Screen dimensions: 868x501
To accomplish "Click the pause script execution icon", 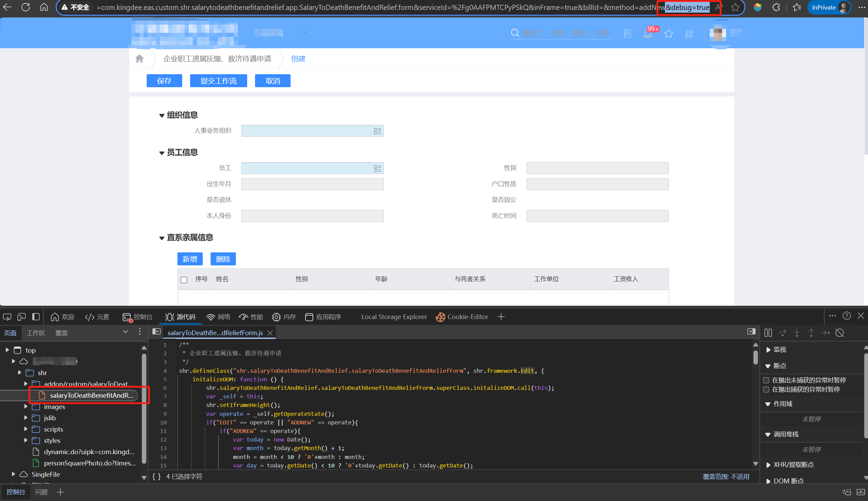I will (x=768, y=333).
